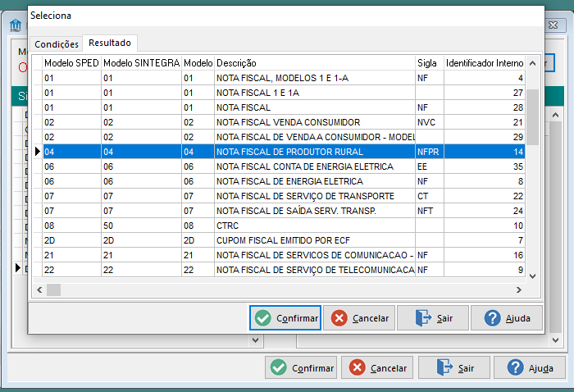Click the Descrição column header

pyautogui.click(x=315, y=63)
